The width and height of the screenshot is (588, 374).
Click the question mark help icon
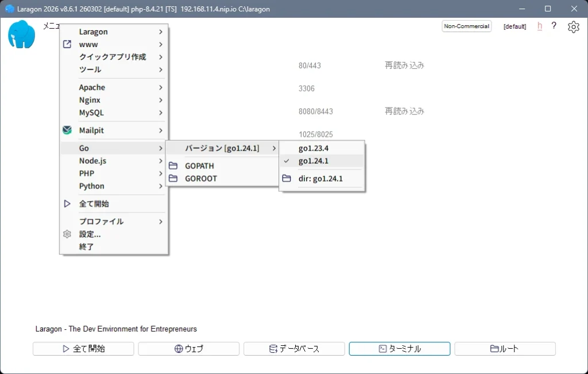(554, 26)
